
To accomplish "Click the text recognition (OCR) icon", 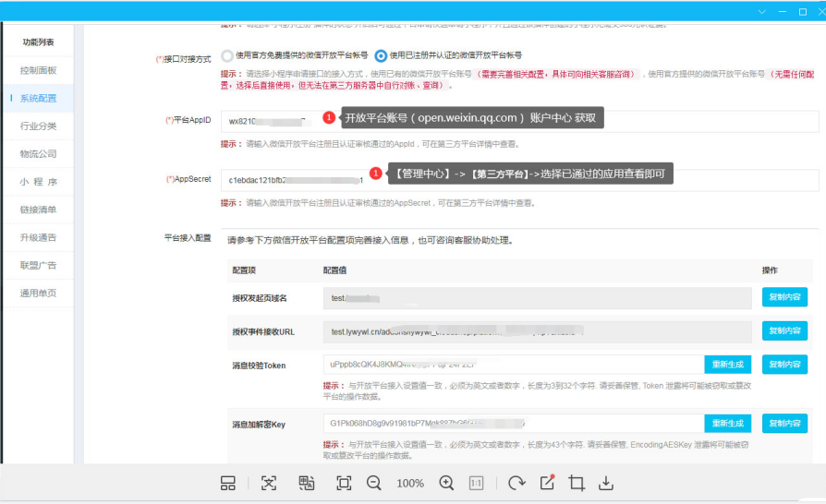I will (x=269, y=483).
